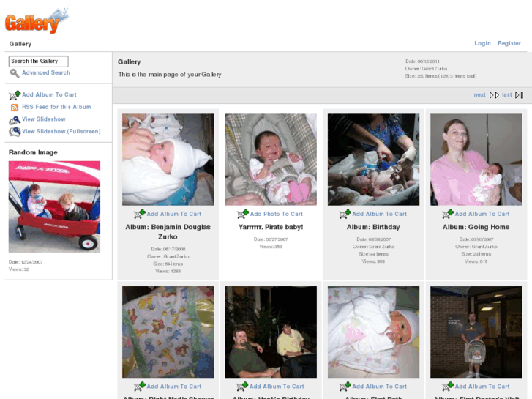Click the 'Random Image' heading

tap(33, 152)
